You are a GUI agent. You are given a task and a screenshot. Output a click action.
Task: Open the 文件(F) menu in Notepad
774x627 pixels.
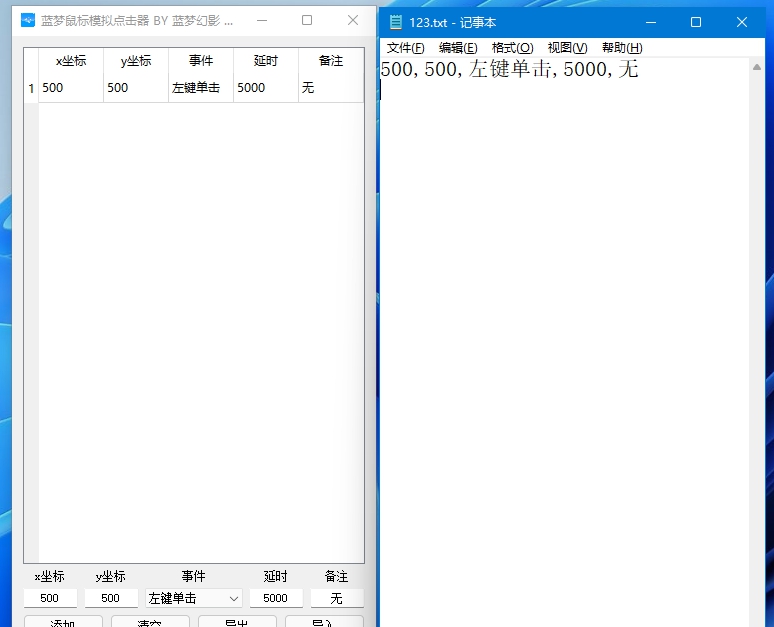(x=405, y=48)
